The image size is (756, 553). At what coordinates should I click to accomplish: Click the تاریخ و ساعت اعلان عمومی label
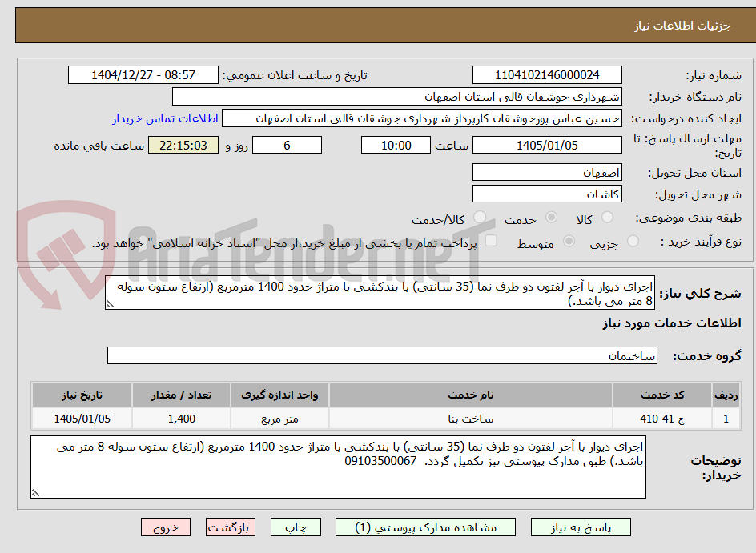point(295,76)
